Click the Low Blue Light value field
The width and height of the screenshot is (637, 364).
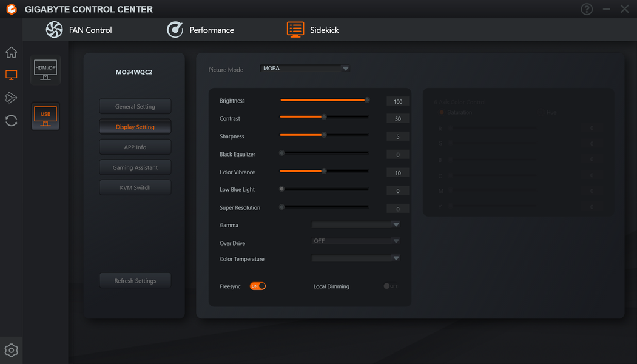(x=398, y=190)
